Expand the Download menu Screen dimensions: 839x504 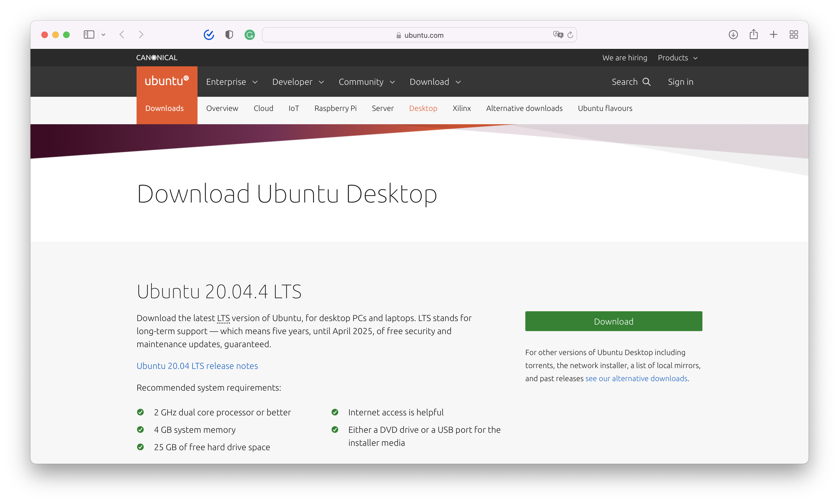435,82
